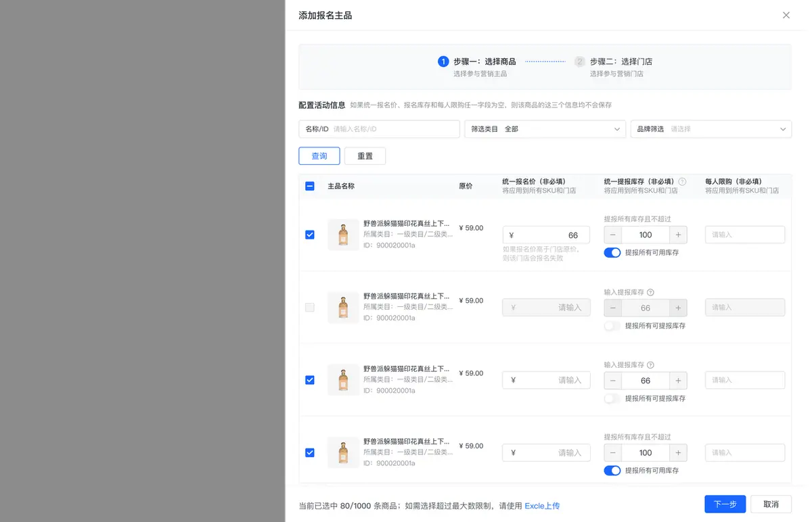Click product name 野兽派躲猫猫 in third row
812x522 pixels.
(406, 369)
